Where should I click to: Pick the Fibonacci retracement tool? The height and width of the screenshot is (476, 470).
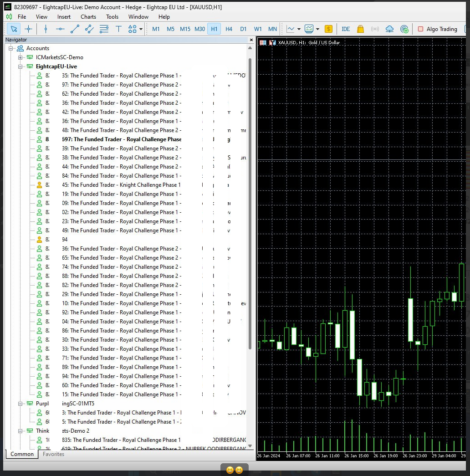point(104,29)
